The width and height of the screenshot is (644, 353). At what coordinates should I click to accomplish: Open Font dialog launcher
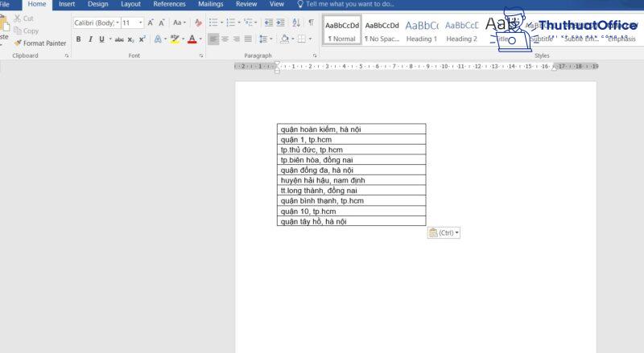[x=201, y=55]
